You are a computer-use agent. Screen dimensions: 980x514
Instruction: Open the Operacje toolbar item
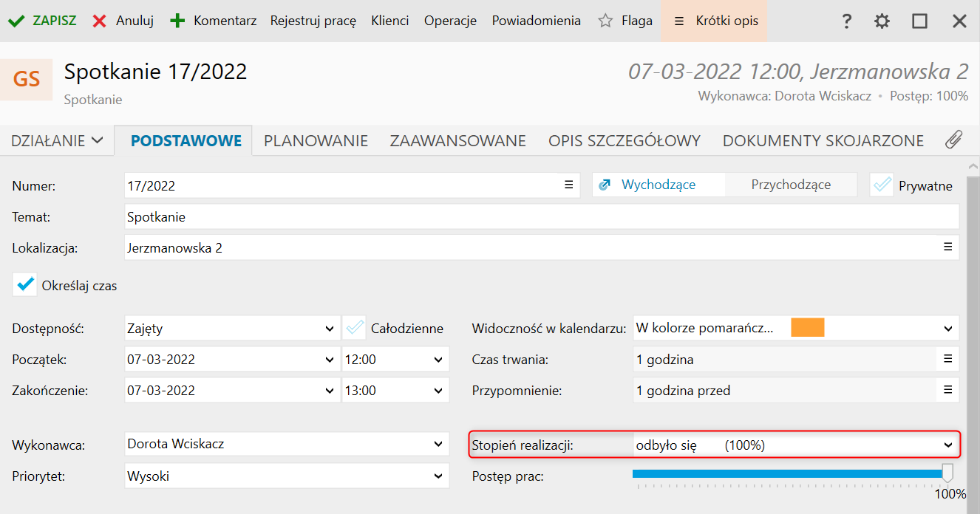coord(450,21)
